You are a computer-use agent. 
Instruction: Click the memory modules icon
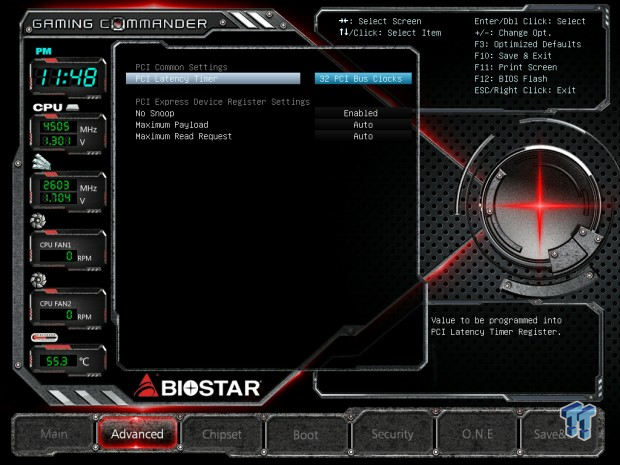coord(42,162)
